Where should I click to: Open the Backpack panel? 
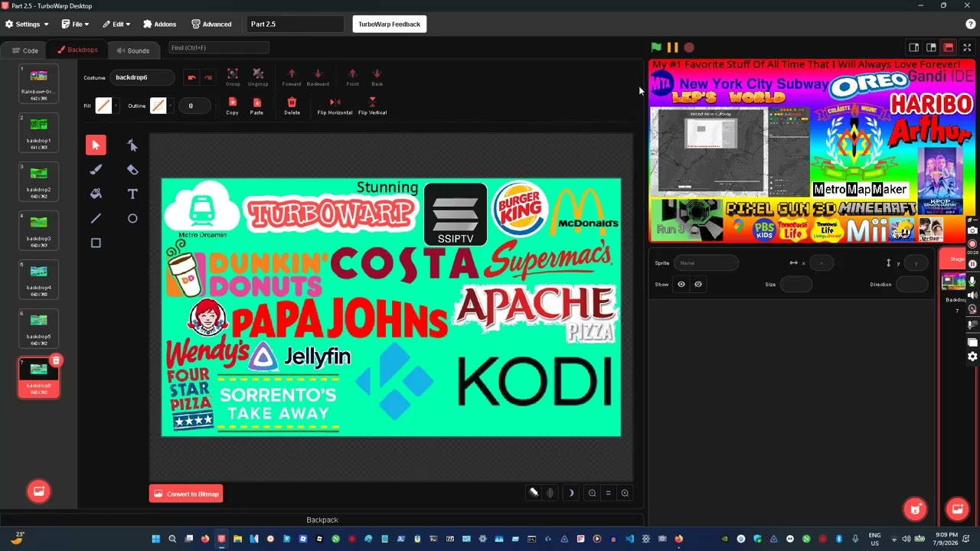pyautogui.click(x=322, y=520)
